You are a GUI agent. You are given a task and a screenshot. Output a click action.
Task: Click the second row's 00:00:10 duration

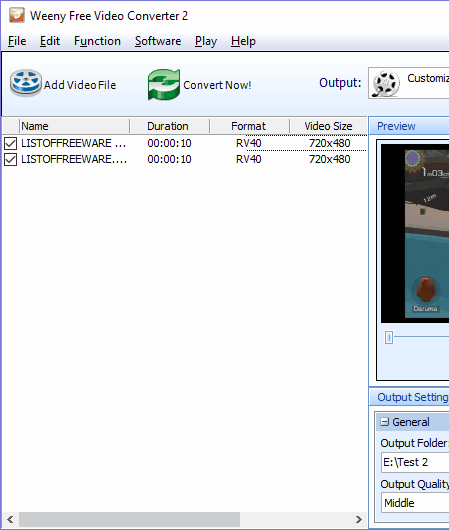pos(169,159)
